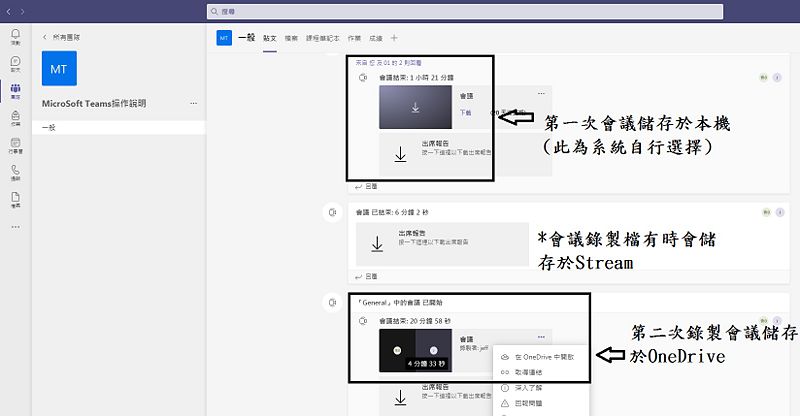This screenshot has width=800, height=416.
Task: Click the 會議結束: 1小時21分鐘 text
Action: (x=416, y=78)
